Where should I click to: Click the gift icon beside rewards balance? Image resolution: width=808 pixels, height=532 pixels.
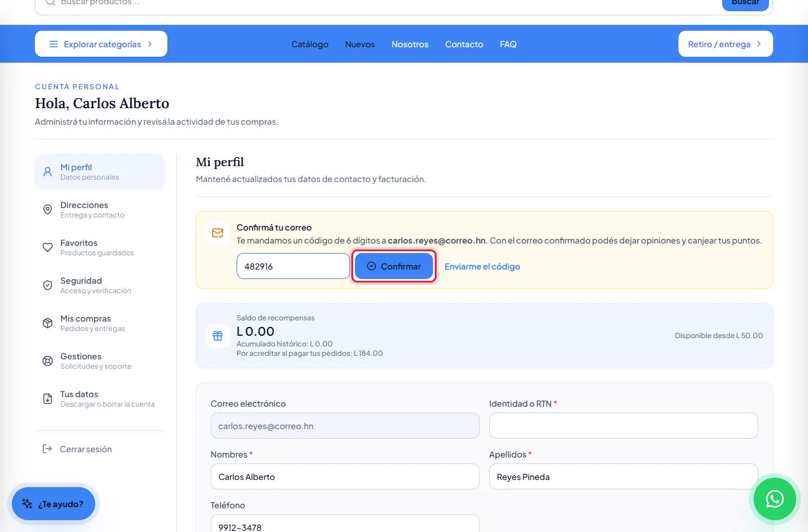(218, 336)
